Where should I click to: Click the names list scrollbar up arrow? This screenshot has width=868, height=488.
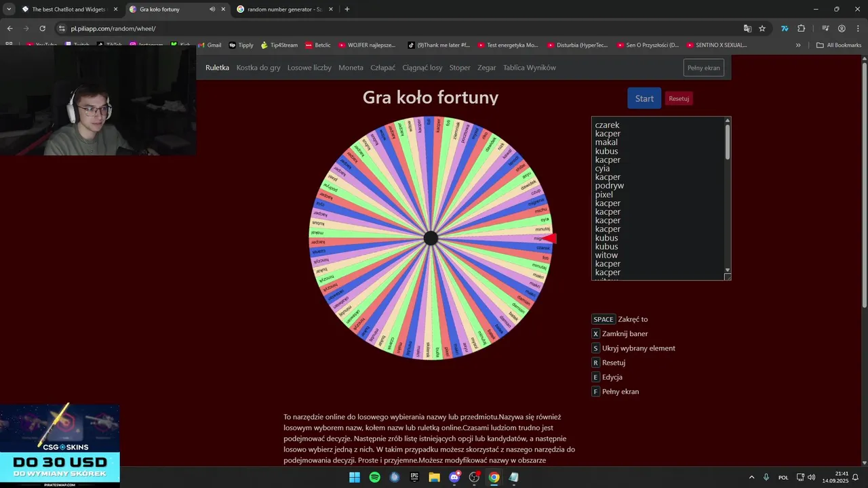pyautogui.click(x=728, y=121)
